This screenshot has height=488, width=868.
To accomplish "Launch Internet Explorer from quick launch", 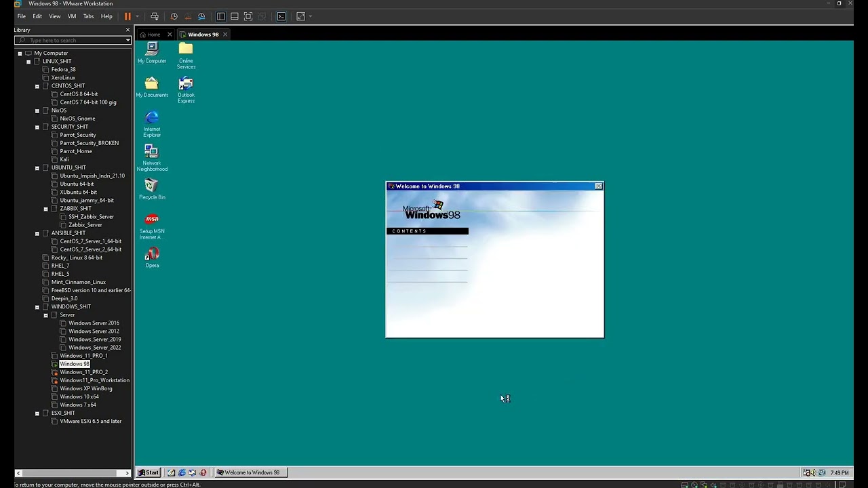I will 182,472.
